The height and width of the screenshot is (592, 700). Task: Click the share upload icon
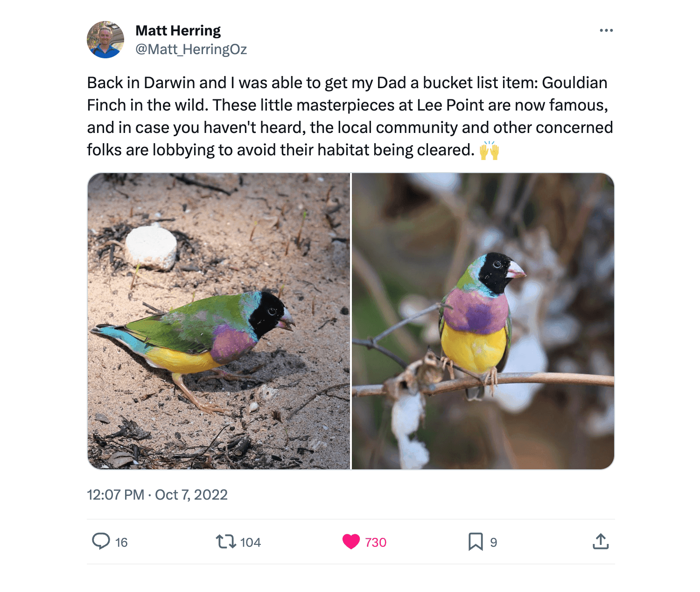(x=601, y=542)
